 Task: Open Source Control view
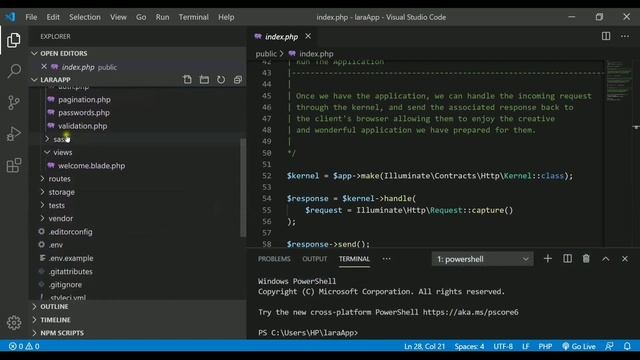(13, 102)
